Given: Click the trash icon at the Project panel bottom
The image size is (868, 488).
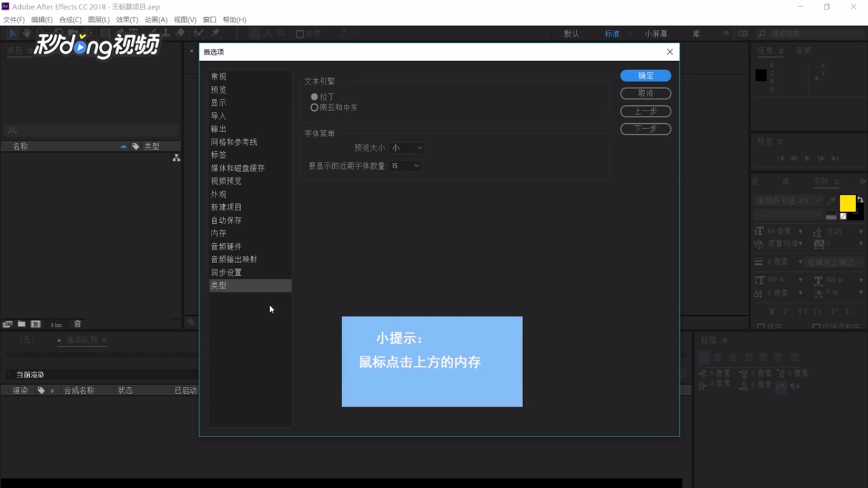Looking at the screenshot, I should [x=78, y=324].
